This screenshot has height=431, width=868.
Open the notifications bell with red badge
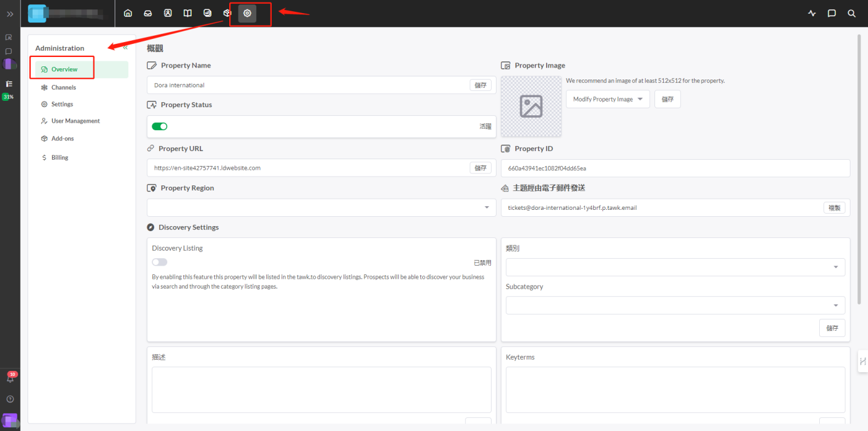pos(10,378)
